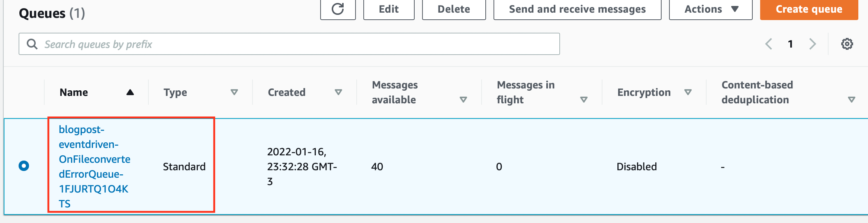
Task: Click the Edit button
Action: coord(389,9)
